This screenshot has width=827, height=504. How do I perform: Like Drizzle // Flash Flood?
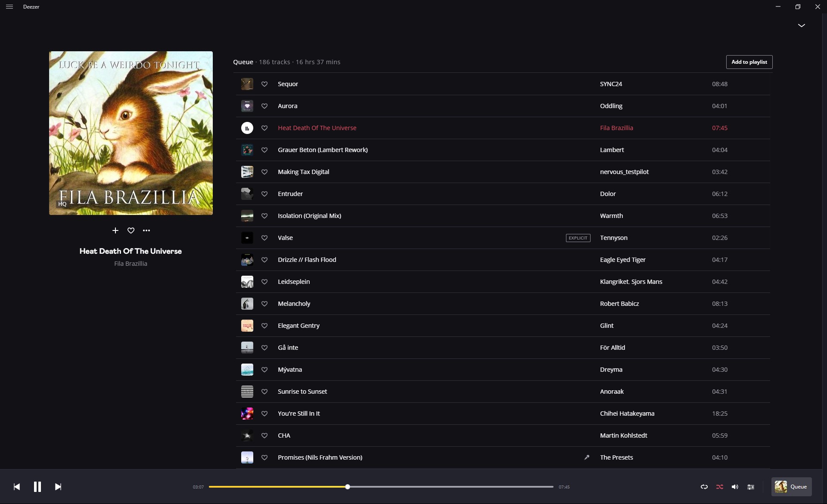[x=264, y=260]
